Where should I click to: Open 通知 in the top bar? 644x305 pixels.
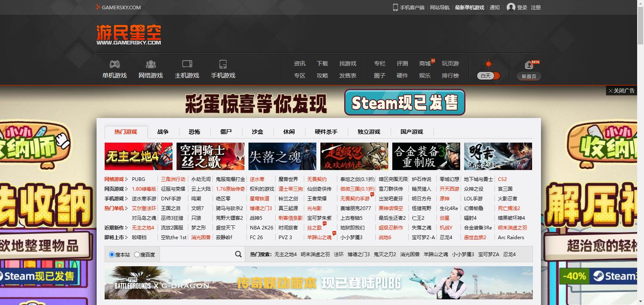pos(495,7)
